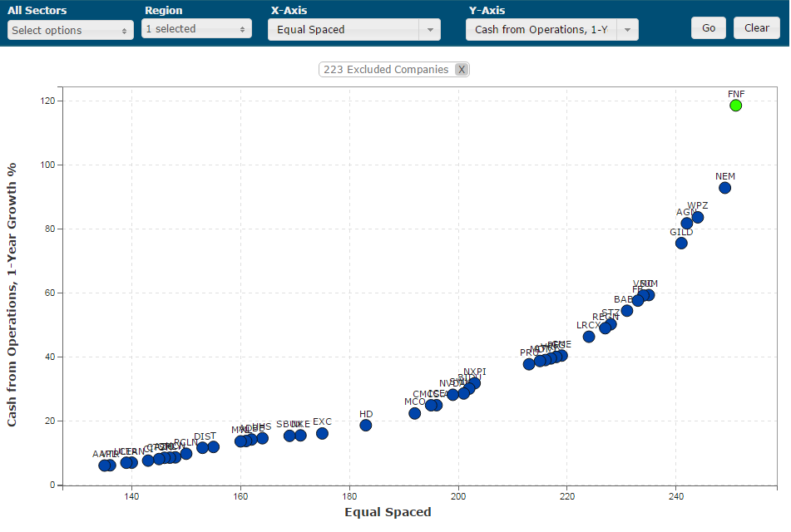Select the WPZ data point
The image size is (791, 532).
[x=698, y=217]
